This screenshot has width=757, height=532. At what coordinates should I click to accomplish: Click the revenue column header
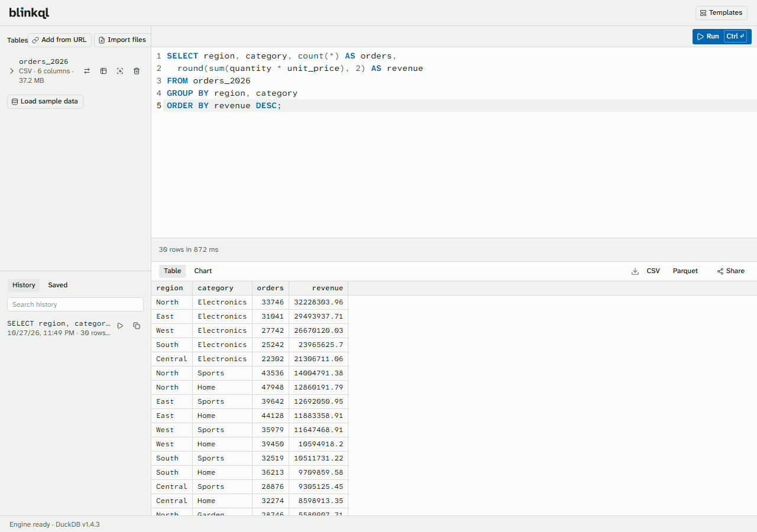click(x=319, y=288)
